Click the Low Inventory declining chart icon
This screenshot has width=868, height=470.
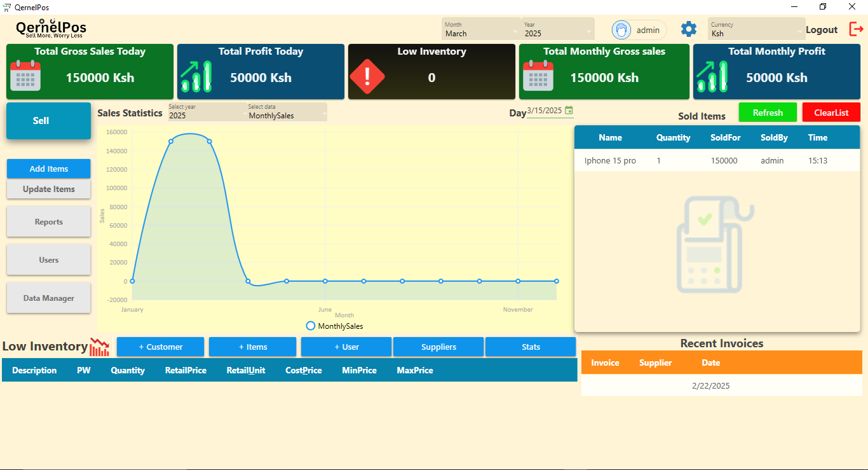coord(99,347)
